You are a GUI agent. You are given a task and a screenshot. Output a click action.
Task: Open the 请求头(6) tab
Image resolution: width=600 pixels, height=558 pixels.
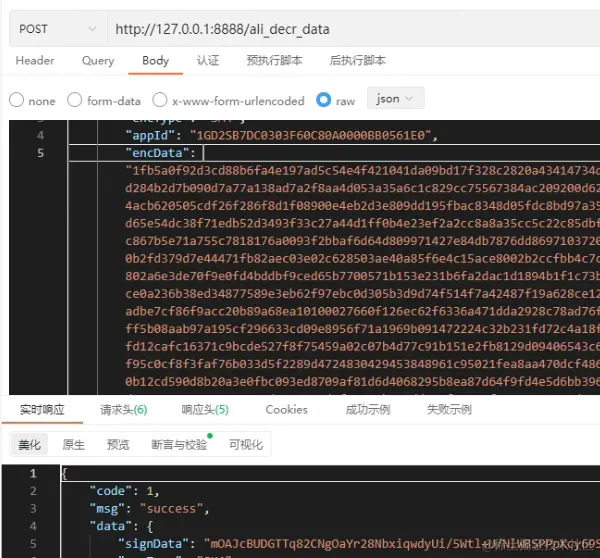123,410
